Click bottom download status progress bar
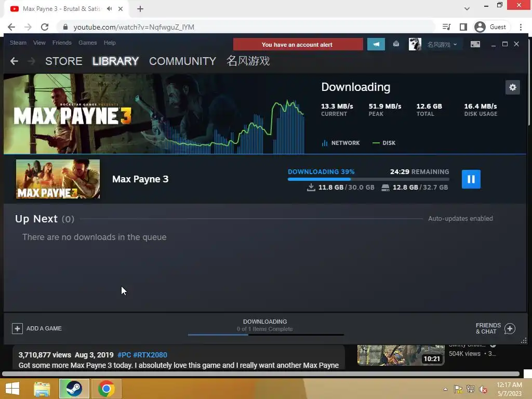Viewport: 532px width, 399px height. tap(266, 335)
